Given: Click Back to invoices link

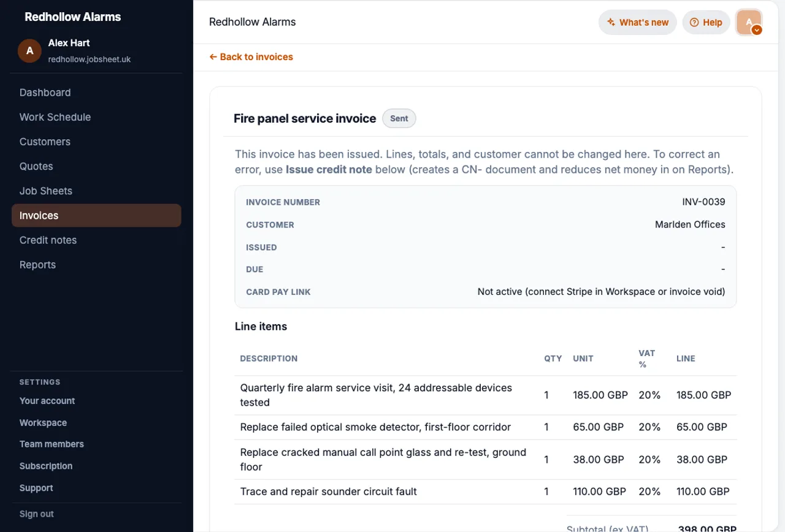Looking at the screenshot, I should click(251, 57).
